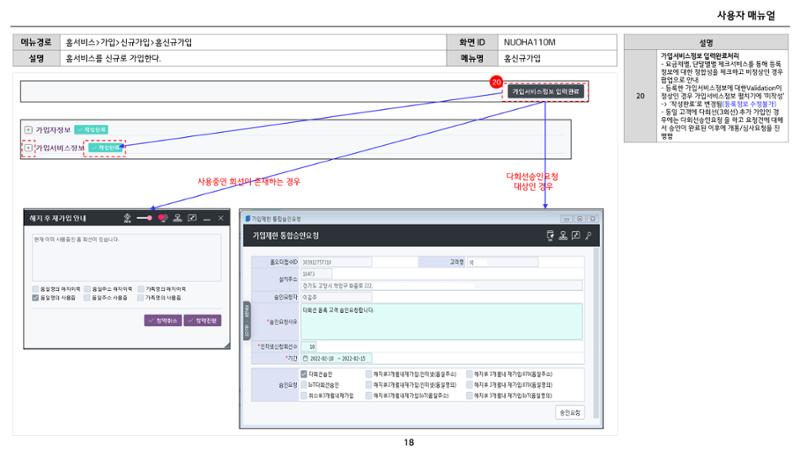Click the purple 청약진행 button
The width and height of the screenshot is (800, 450).
click(203, 320)
